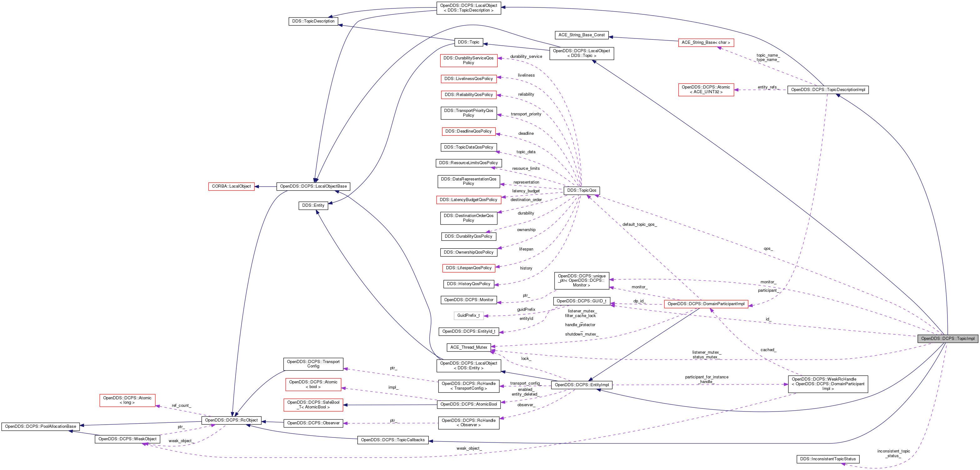Click the OpenDDS::DCPS::Atomic< ACE_UINT32 > node
The width and height of the screenshot is (980, 470).
click(x=706, y=90)
